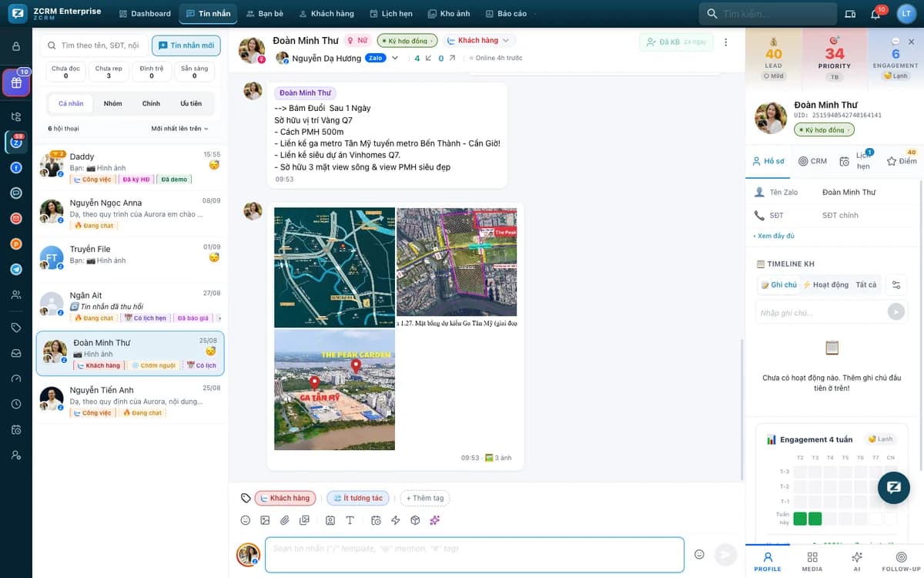Open the Khách hàng top menu
This screenshot has height=578, width=924.
click(326, 14)
